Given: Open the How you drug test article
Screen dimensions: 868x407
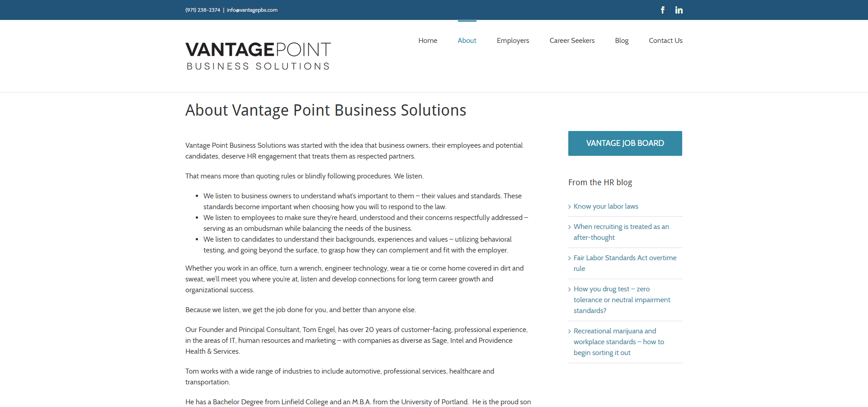Looking at the screenshot, I should [622, 300].
